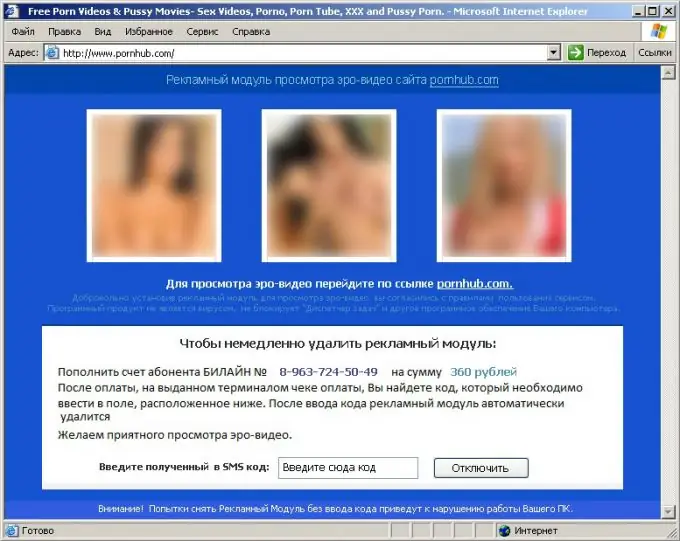This screenshot has height=541, width=680.
Task: Click inside the address URL field
Action: tap(304, 53)
